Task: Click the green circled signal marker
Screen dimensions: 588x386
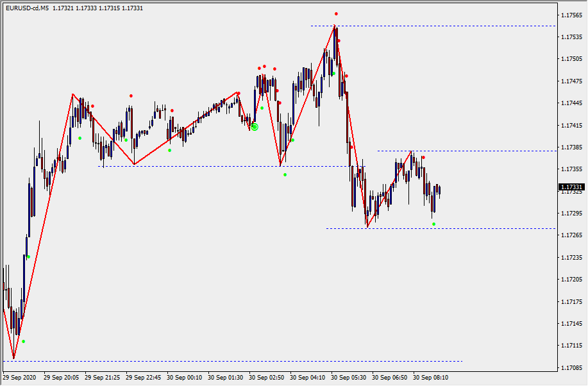Action: point(255,127)
